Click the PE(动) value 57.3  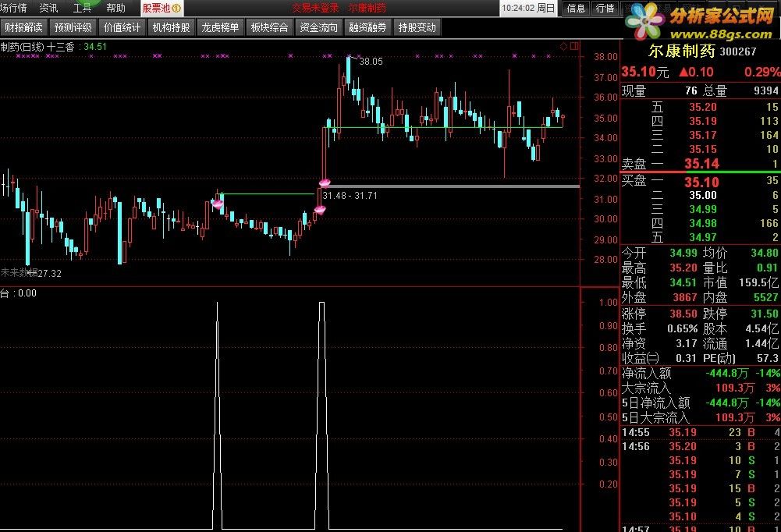(768, 358)
